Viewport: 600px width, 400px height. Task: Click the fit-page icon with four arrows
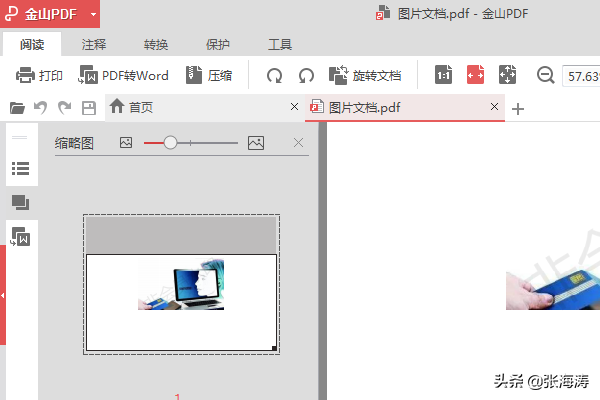pos(507,75)
